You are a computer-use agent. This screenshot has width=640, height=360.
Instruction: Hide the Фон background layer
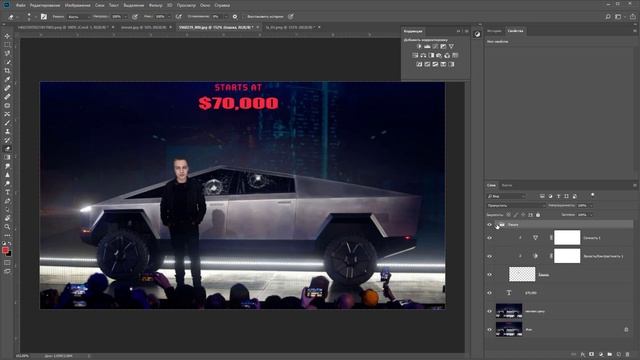[489, 329]
